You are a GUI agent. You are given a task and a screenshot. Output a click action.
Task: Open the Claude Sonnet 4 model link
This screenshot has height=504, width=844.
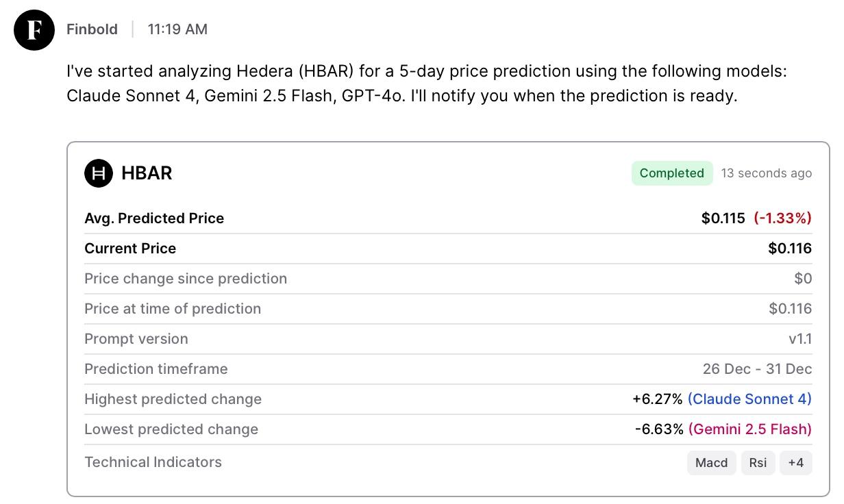pyautogui.click(x=749, y=399)
